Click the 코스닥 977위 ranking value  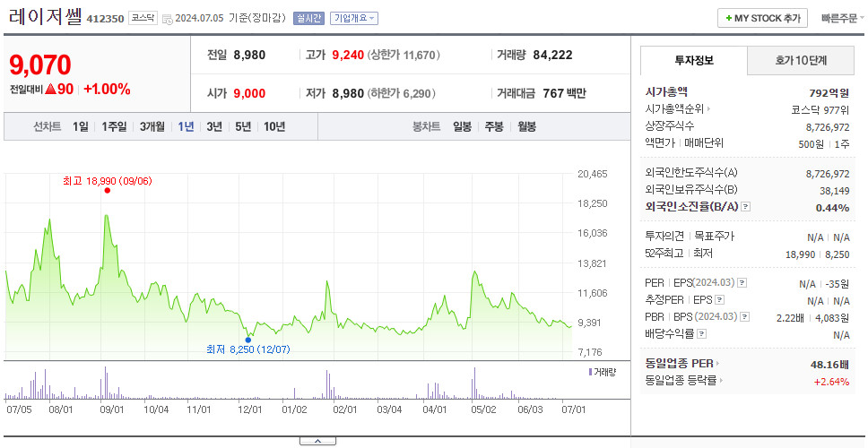pyautogui.click(x=820, y=109)
